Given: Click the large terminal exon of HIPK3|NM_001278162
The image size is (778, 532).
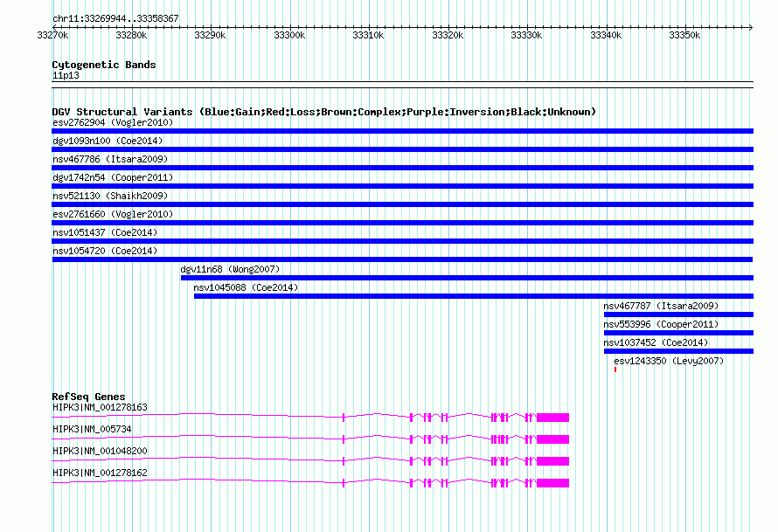Looking at the screenshot, I should 552,483.
